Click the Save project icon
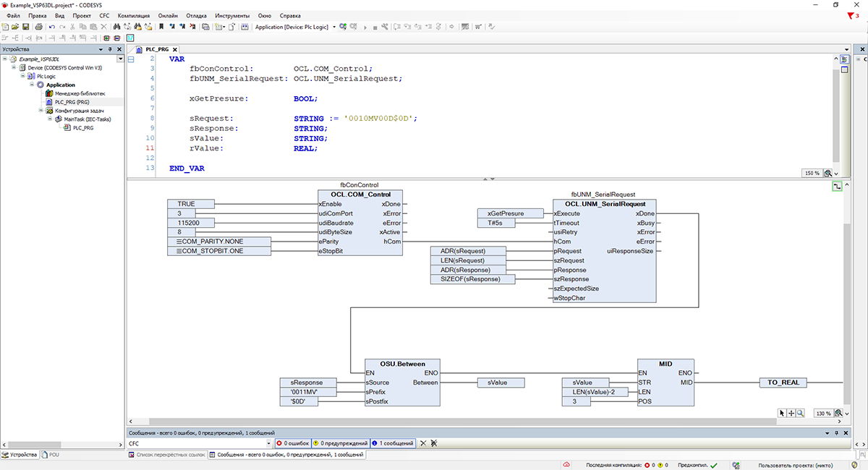Screen dimensions: 868x470 25,27
